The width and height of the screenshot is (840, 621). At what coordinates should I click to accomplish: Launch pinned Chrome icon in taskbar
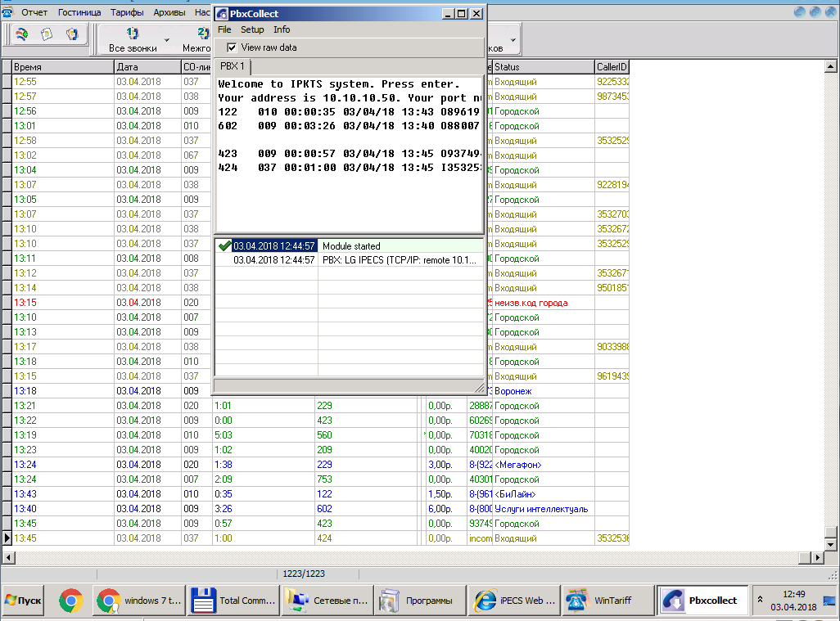click(x=71, y=601)
